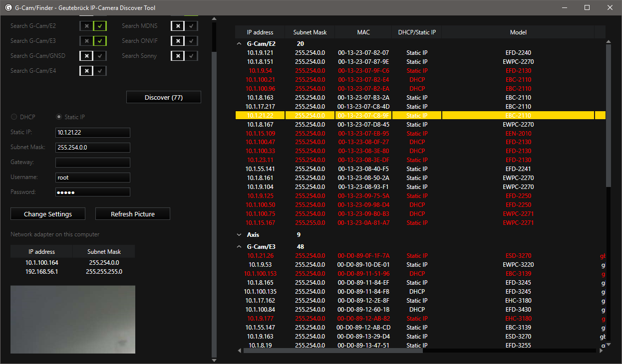Toggle the Search G-Cam/GNSD switch

coord(93,56)
